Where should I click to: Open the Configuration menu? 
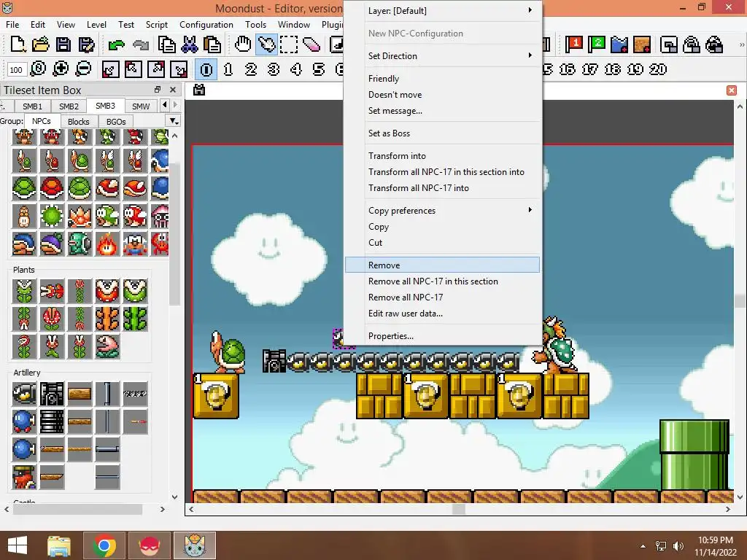pyautogui.click(x=206, y=25)
